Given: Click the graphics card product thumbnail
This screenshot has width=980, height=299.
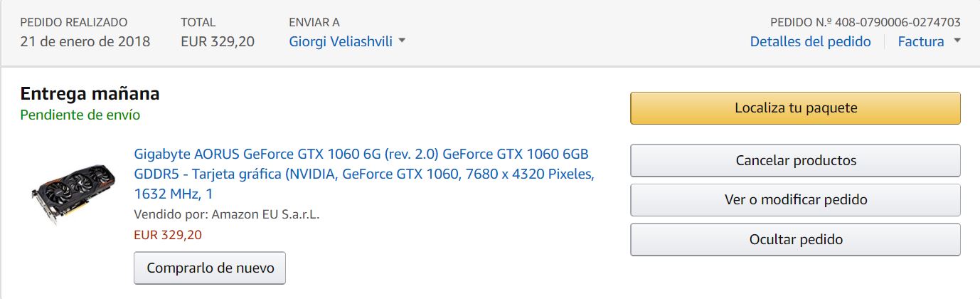Looking at the screenshot, I should (75, 192).
